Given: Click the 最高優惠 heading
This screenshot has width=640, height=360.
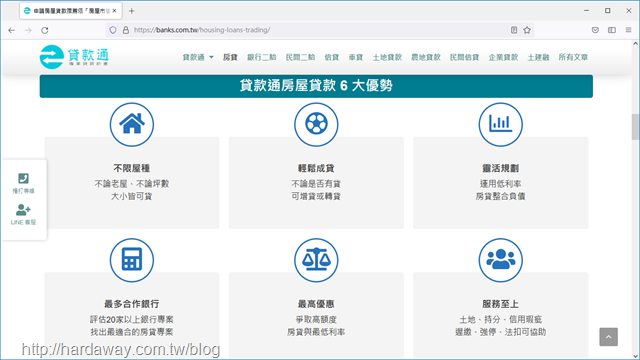Looking at the screenshot, I should 316,304.
